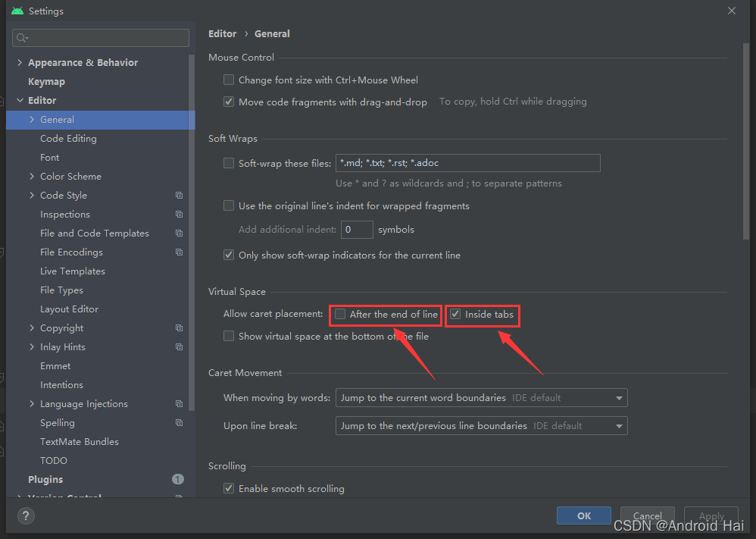Click the Cancel button
Screen dimensions: 756x539
[x=647, y=515]
